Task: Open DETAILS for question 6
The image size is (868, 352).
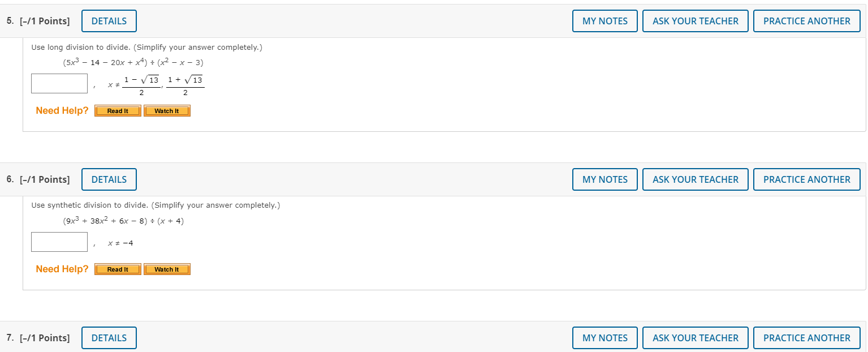Action: (109, 179)
